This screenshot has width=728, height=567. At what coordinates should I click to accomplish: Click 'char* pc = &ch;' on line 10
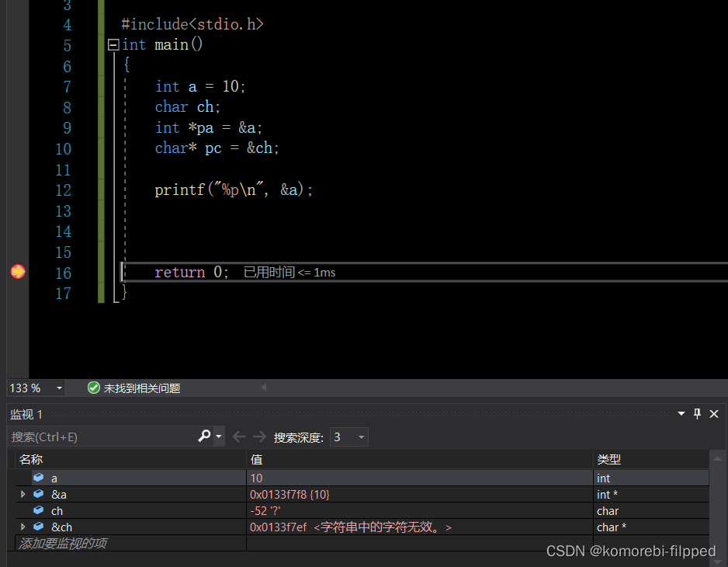click(217, 148)
